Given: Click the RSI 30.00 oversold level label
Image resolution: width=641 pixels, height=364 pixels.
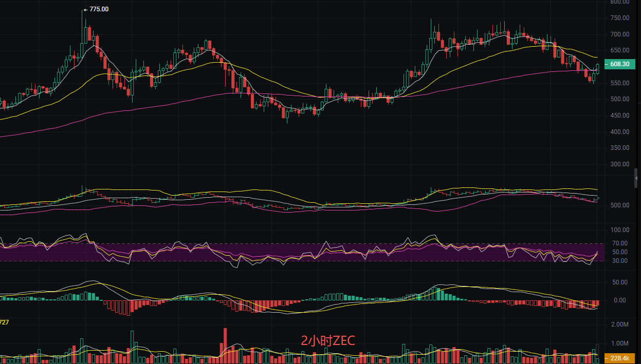Looking at the screenshot, I should pos(619,261).
